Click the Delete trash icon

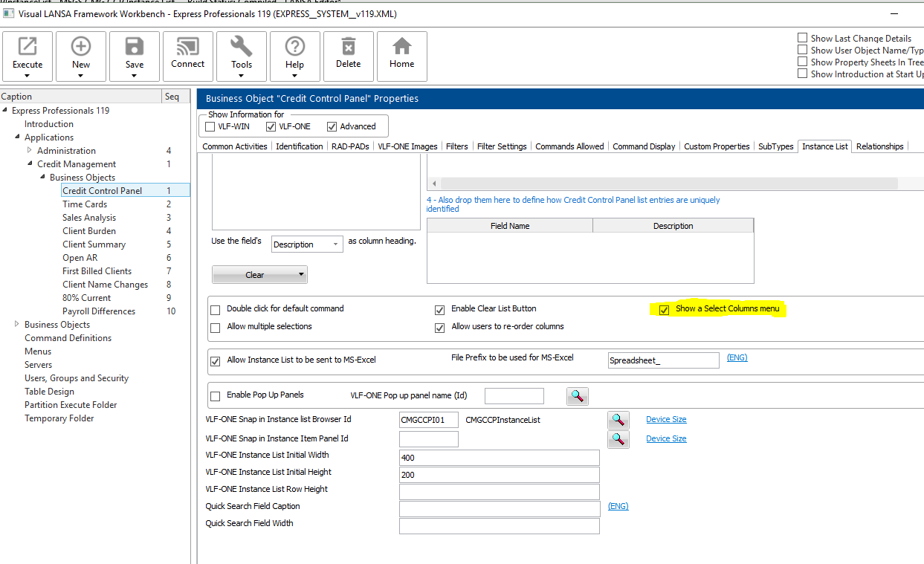click(x=348, y=46)
